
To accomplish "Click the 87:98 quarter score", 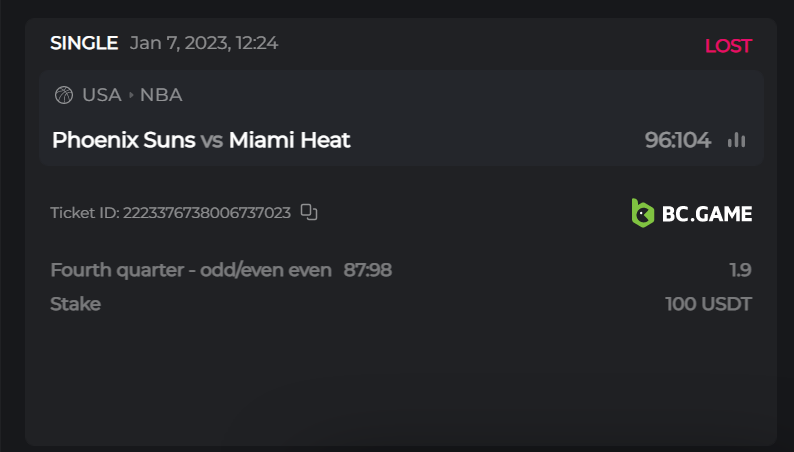I will pos(367,270).
